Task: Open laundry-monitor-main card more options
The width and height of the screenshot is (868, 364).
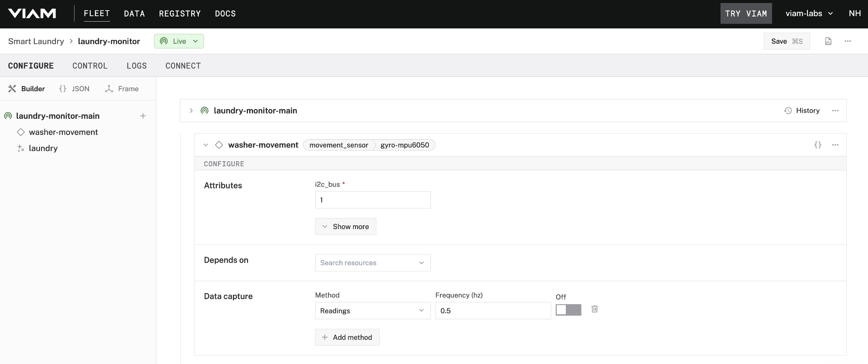Action: coord(835,110)
